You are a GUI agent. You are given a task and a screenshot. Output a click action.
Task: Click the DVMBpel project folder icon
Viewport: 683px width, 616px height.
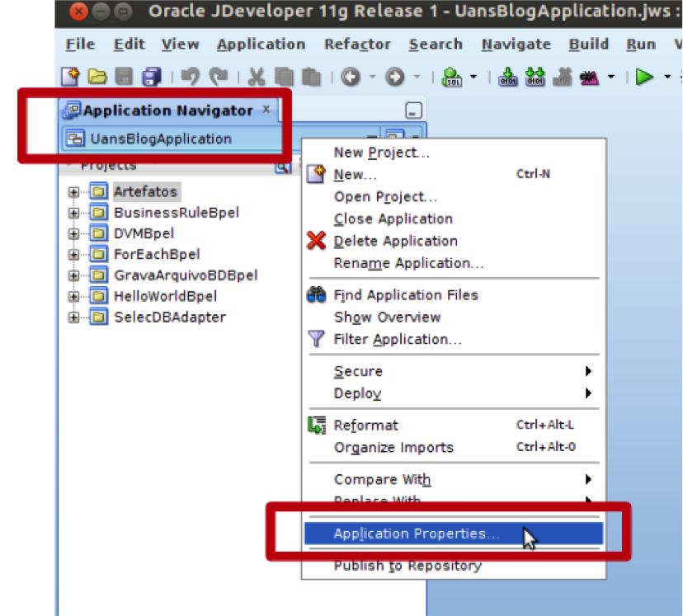pos(98,233)
